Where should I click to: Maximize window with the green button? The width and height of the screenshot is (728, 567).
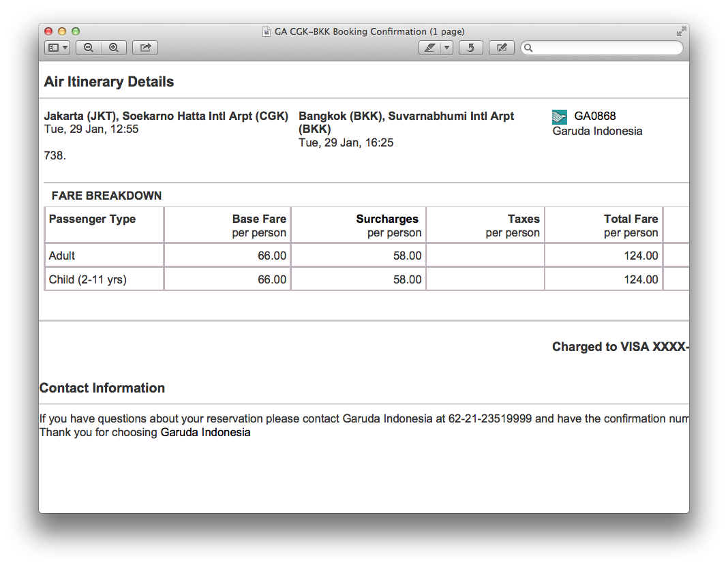click(x=75, y=31)
